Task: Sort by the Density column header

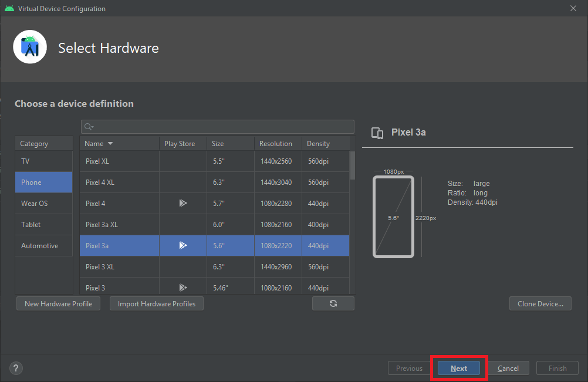Action: [x=326, y=144]
